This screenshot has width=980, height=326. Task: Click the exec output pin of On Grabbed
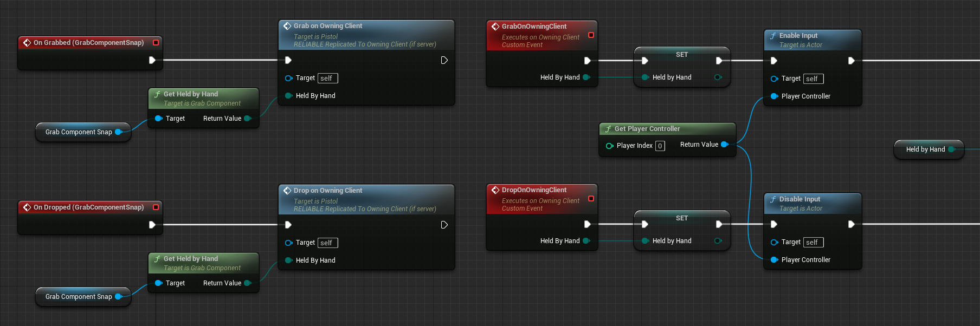tap(152, 60)
